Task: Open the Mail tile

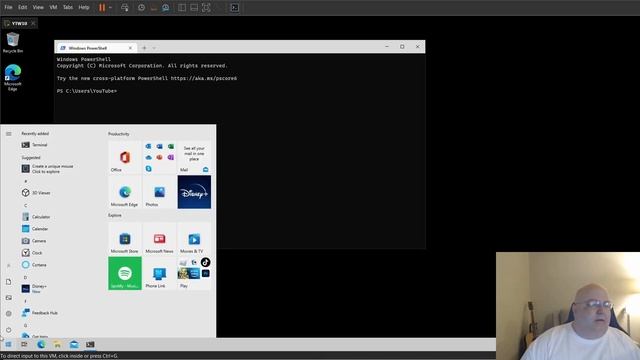Action: pyautogui.click(x=194, y=157)
